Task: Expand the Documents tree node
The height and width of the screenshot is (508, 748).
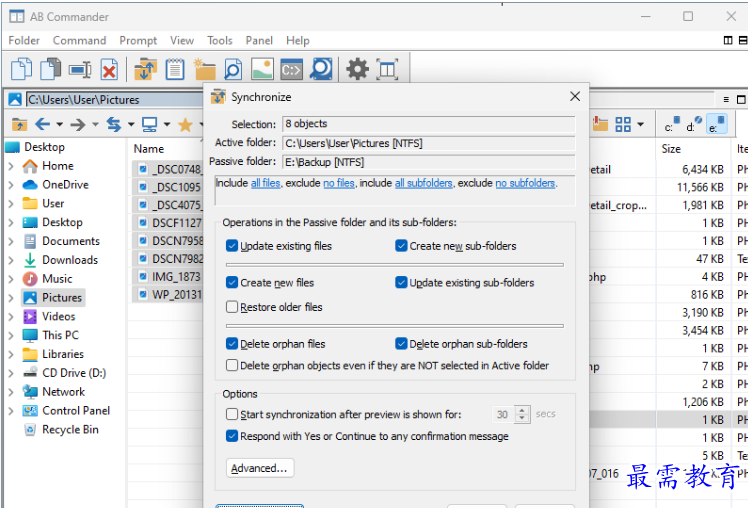Action: (11, 241)
